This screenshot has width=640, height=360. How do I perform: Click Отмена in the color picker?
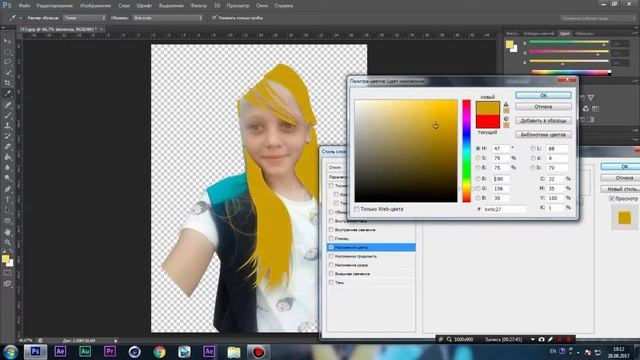543,107
